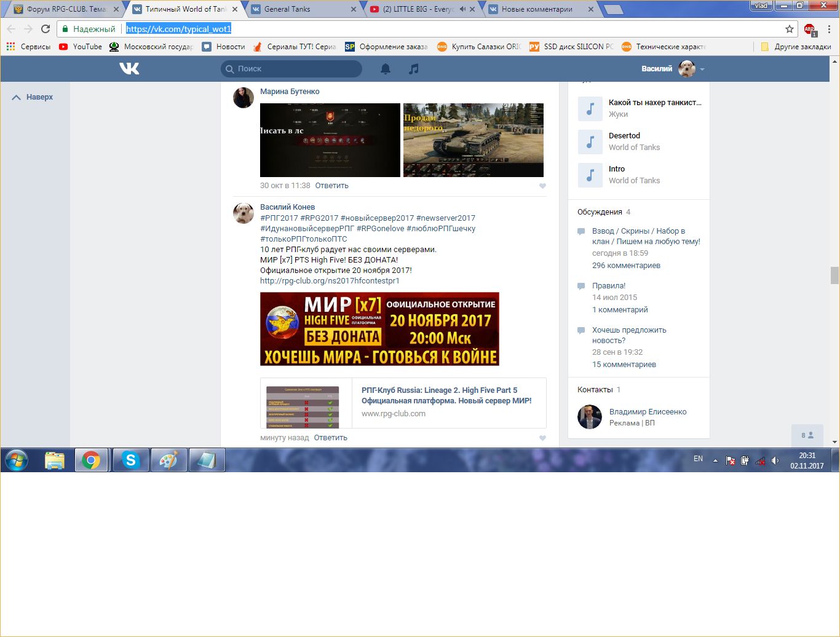
Task: Open a new browser tab
Action: coord(613,9)
